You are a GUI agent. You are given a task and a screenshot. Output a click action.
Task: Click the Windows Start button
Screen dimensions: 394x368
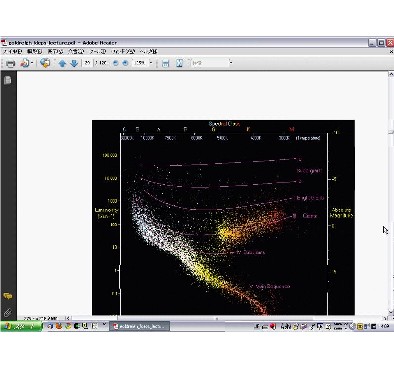pos(21,326)
